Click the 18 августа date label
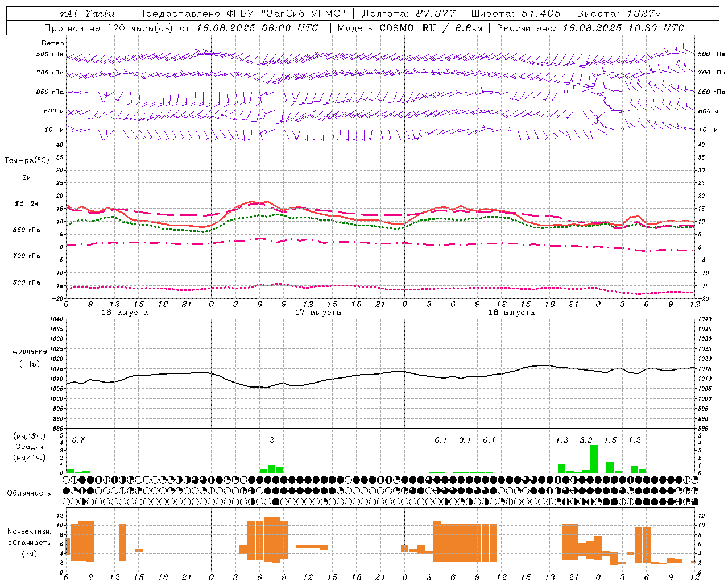Viewport: 728px width, 582px height. [x=511, y=313]
